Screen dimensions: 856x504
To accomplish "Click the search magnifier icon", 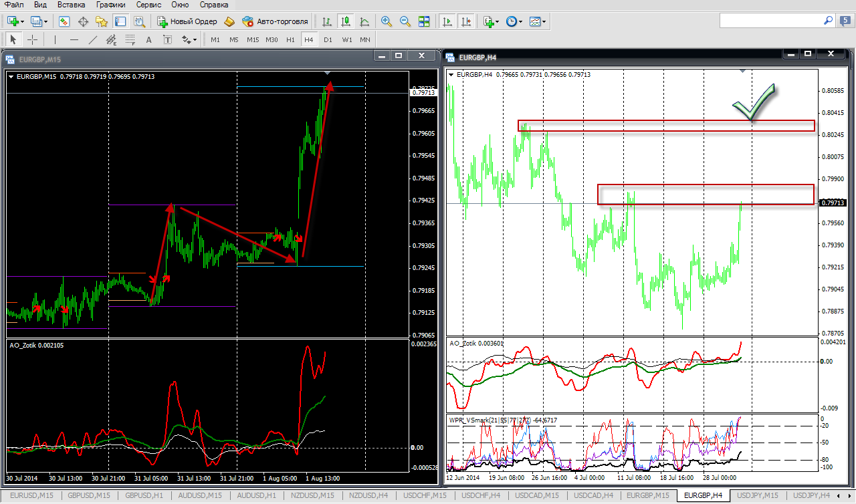I will [x=828, y=21].
